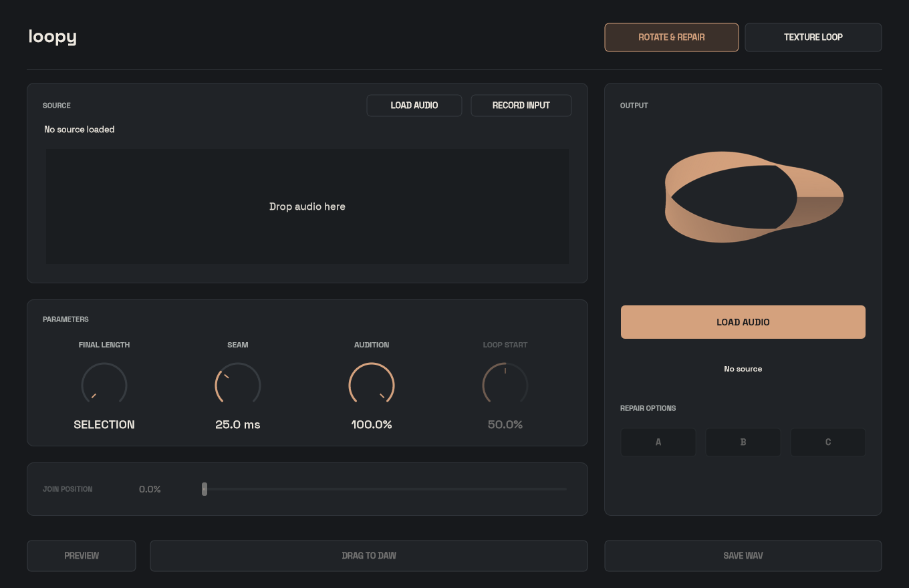Choose repair option B
Image resolution: width=909 pixels, height=588 pixels.
(x=743, y=442)
